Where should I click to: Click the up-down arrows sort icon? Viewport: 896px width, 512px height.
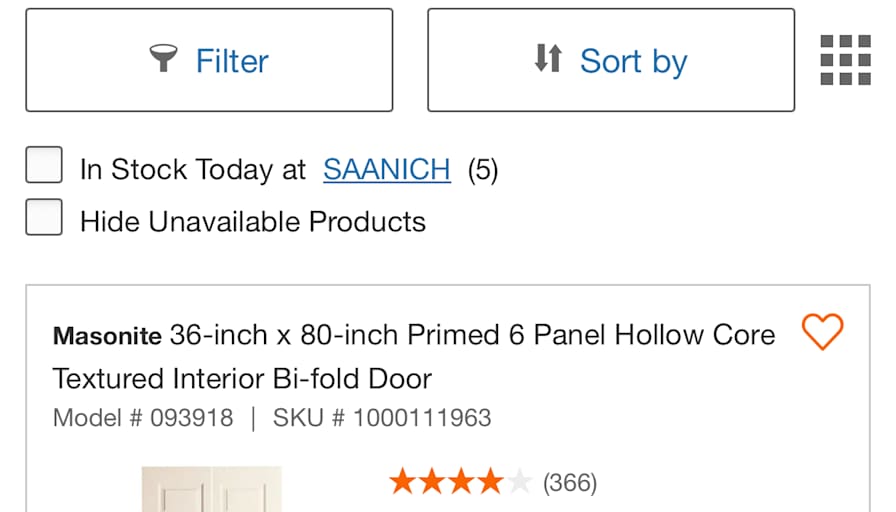coord(548,59)
